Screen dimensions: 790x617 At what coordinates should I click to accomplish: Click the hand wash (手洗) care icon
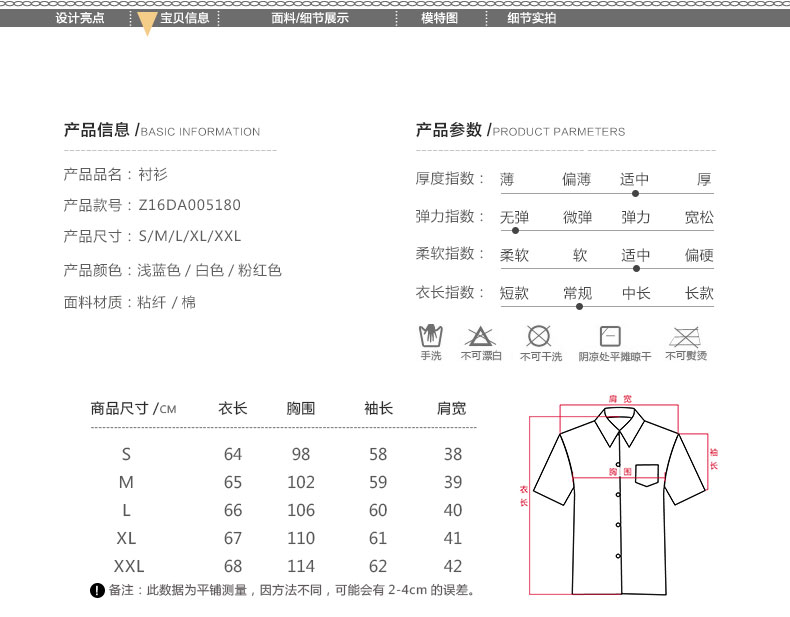pyautogui.click(x=430, y=336)
